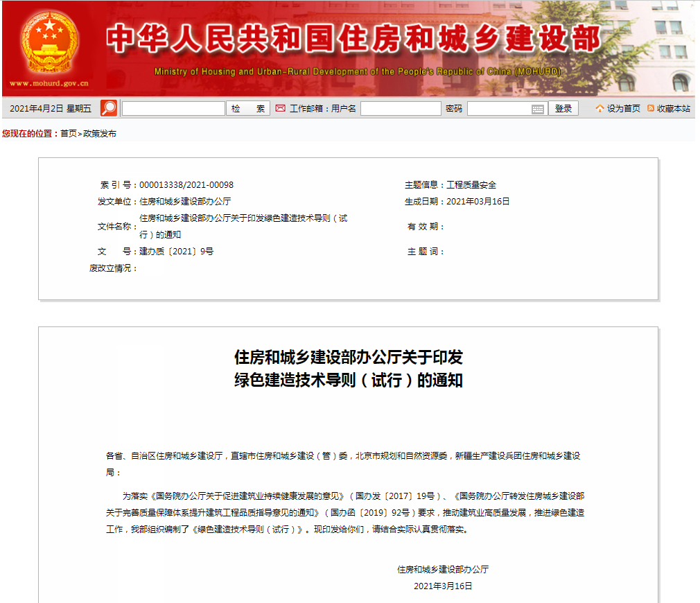Click the RSS icon beside 收藏本站
700x603 pixels.
pyautogui.click(x=651, y=108)
